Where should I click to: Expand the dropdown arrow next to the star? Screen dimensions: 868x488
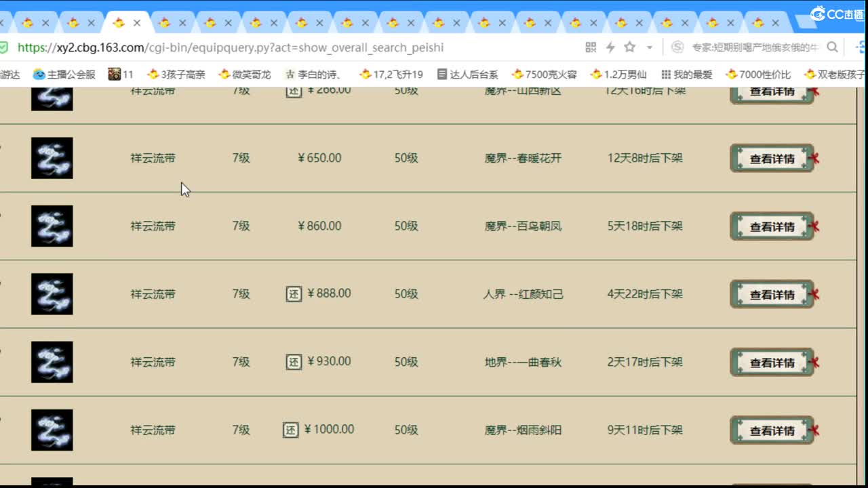(650, 47)
